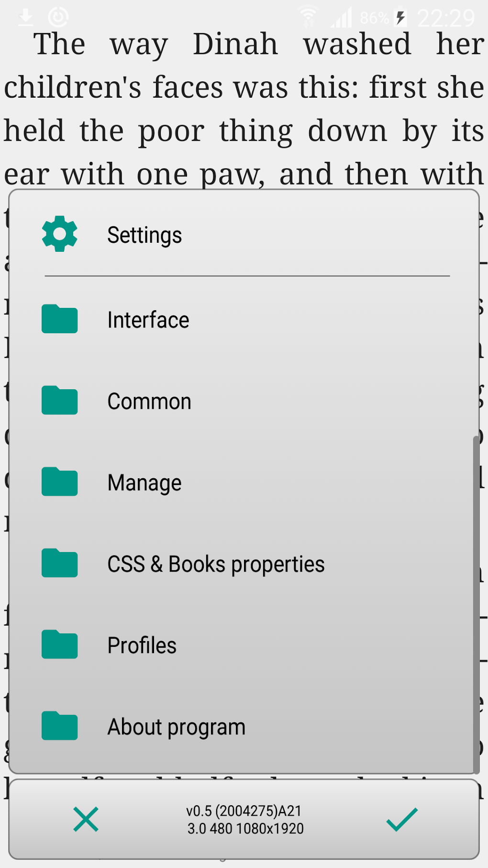Choose the Common settings entry
Screen dimensions: 488x868
click(241, 401)
